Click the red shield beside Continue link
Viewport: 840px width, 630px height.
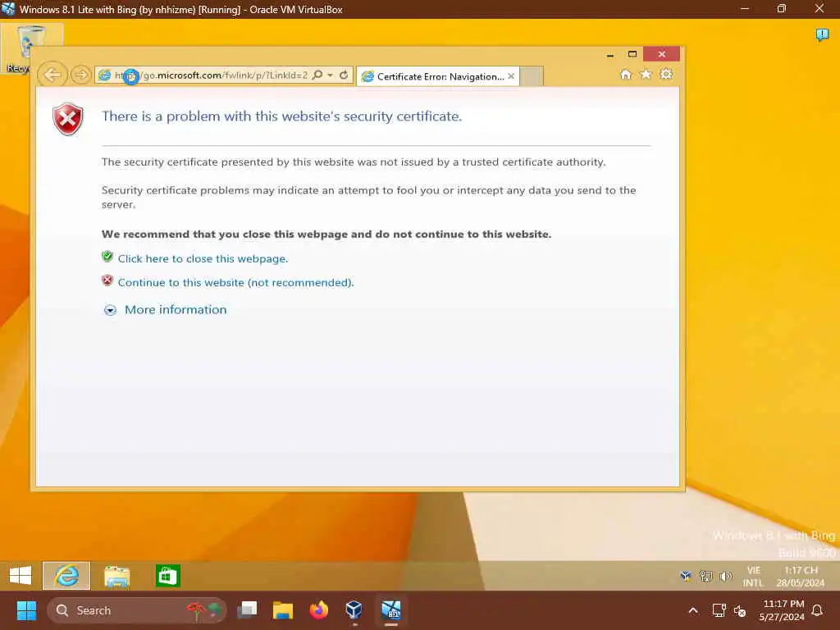pos(107,281)
